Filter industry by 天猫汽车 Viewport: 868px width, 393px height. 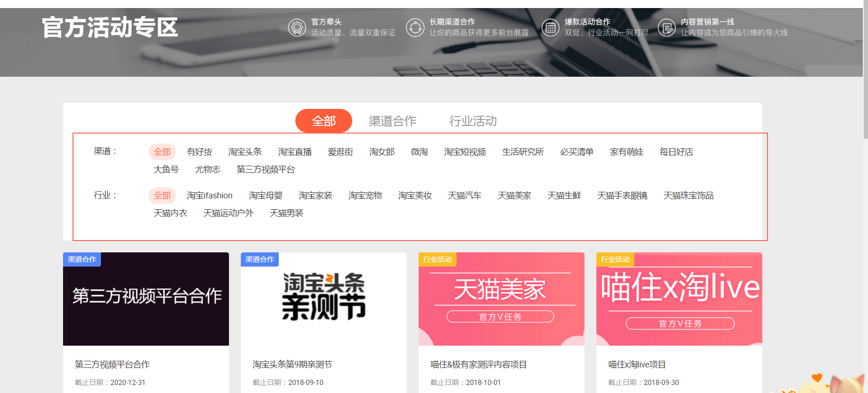tap(465, 196)
